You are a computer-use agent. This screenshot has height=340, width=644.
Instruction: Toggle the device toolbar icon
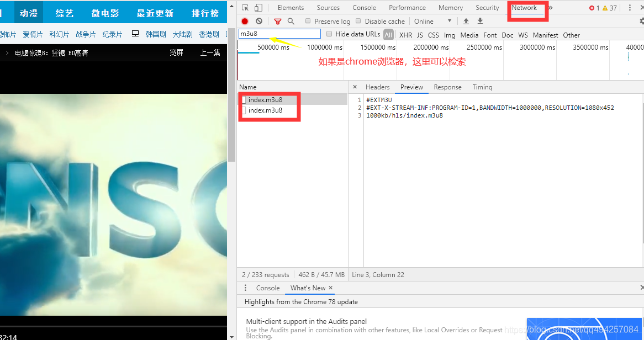coord(257,7)
